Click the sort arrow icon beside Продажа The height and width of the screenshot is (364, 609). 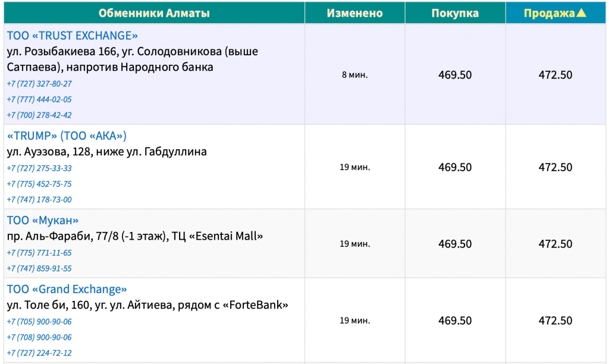point(581,13)
